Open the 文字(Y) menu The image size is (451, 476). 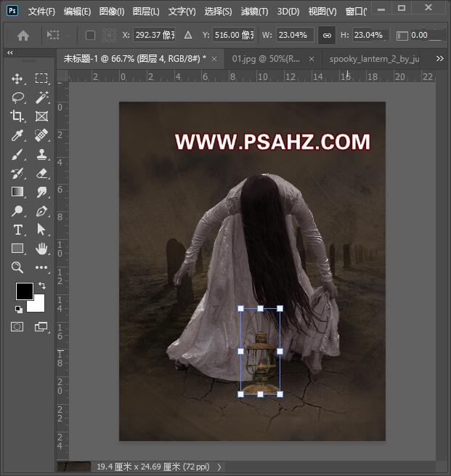[x=182, y=12]
